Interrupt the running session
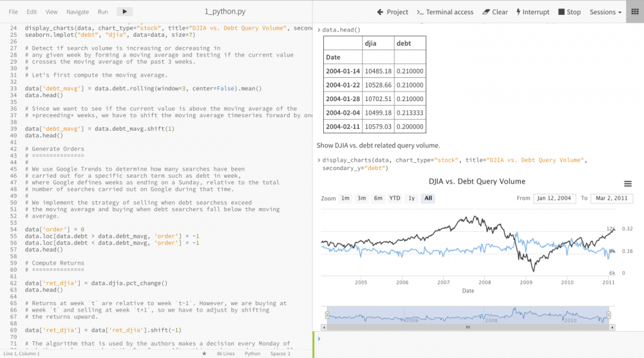 [x=533, y=12]
